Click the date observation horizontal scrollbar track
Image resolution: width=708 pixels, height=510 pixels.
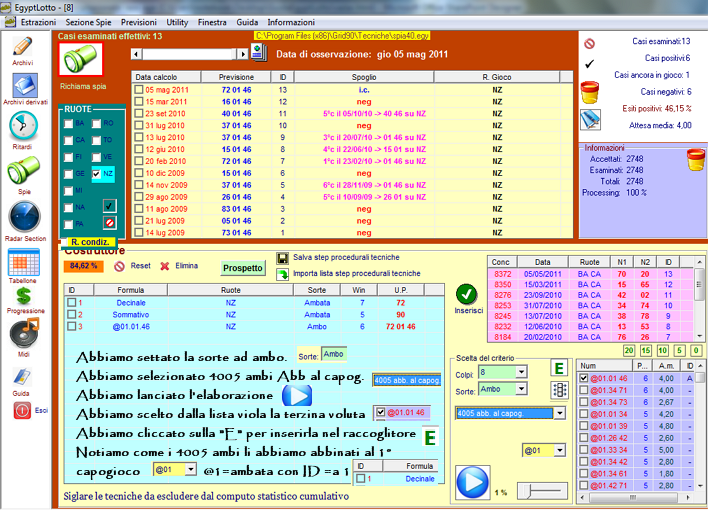tap(190, 54)
